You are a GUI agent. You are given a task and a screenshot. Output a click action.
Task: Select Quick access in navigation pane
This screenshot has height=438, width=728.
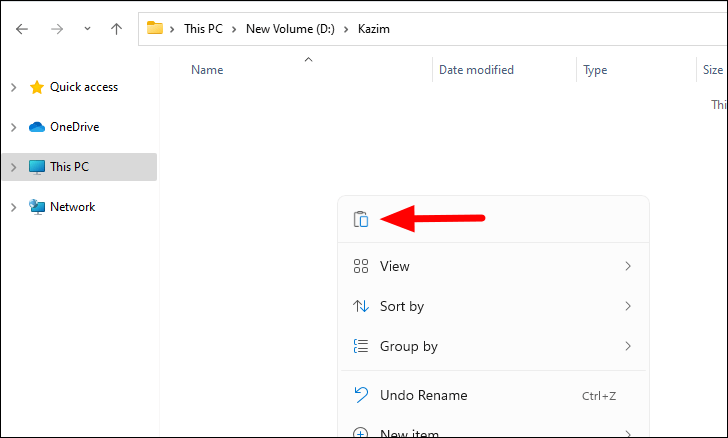point(84,87)
